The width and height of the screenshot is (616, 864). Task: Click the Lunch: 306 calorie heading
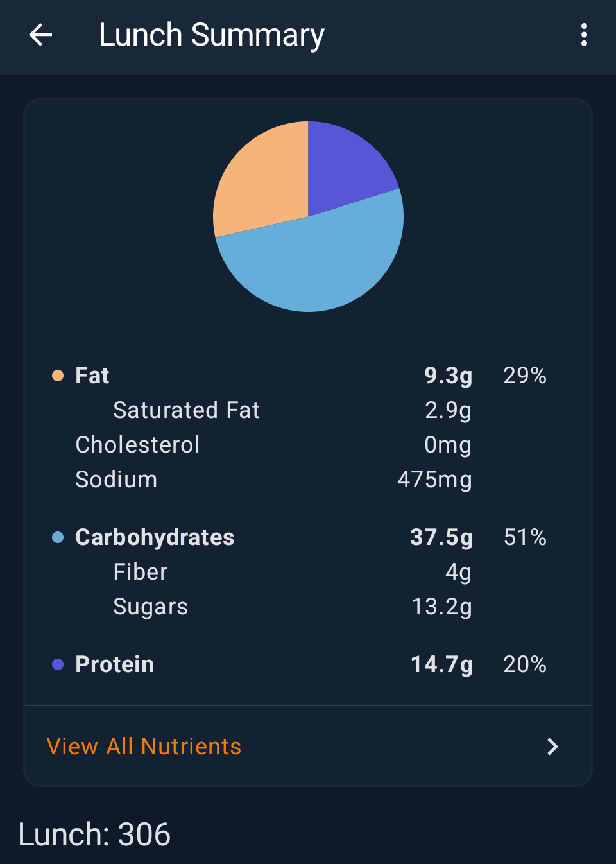click(x=94, y=834)
